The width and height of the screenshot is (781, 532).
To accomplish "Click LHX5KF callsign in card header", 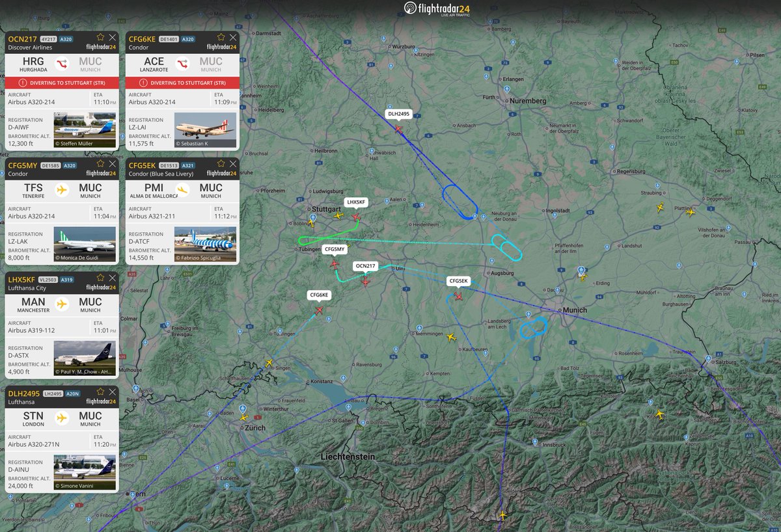I will pyautogui.click(x=21, y=280).
